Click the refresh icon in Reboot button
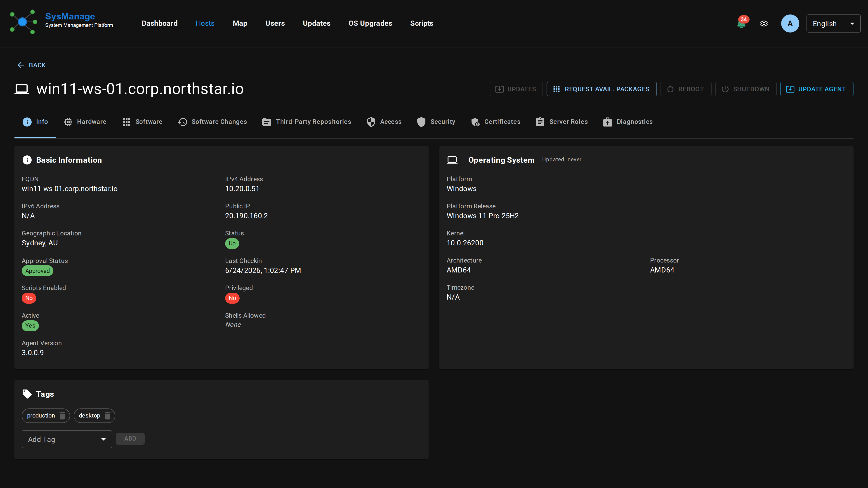The width and height of the screenshot is (868, 488). click(670, 89)
